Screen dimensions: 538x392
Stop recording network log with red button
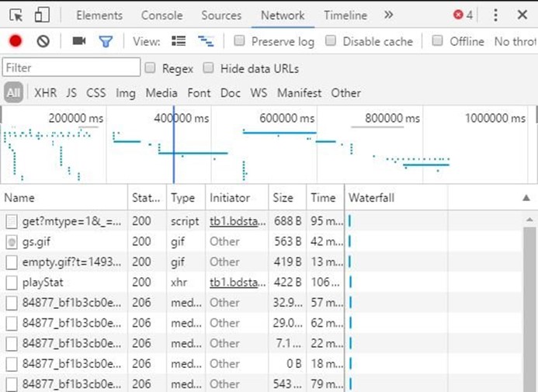[x=16, y=41]
